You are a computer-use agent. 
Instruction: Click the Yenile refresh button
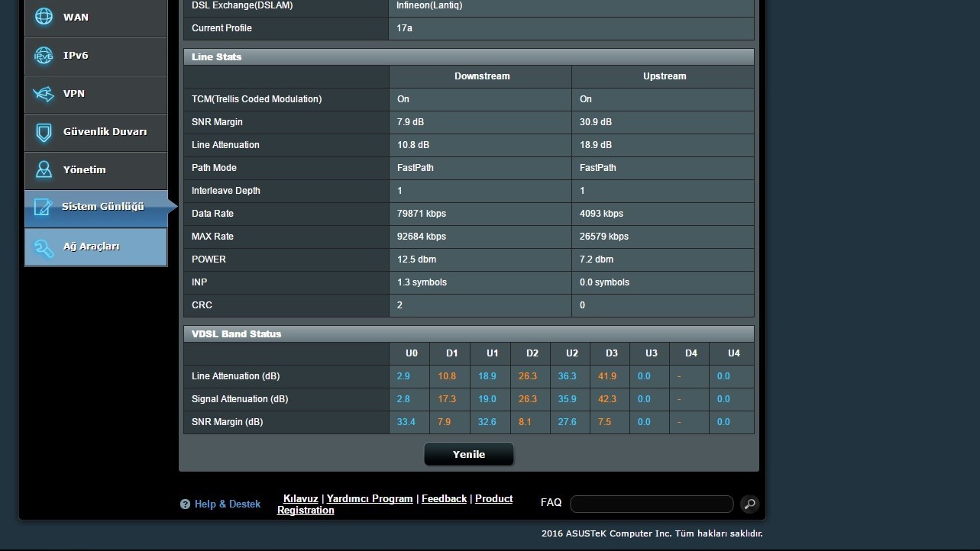click(469, 454)
